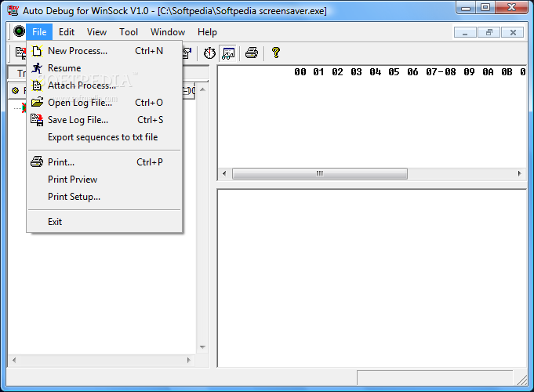
Task: Click the running man Resume icon
Action: (x=37, y=68)
